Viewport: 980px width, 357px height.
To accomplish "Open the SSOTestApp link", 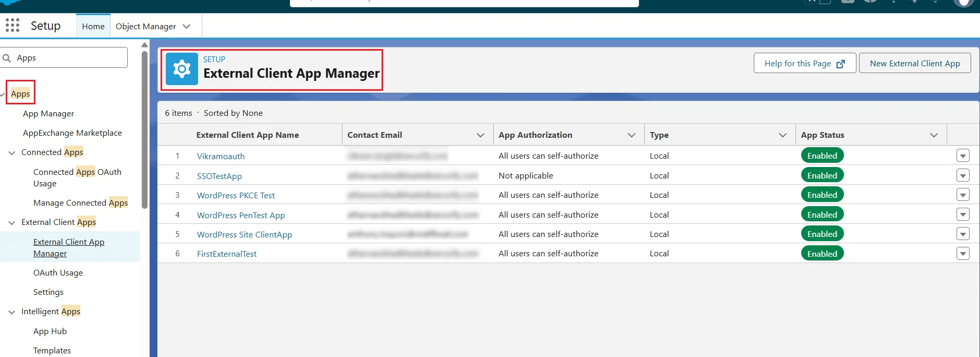I will click(219, 176).
